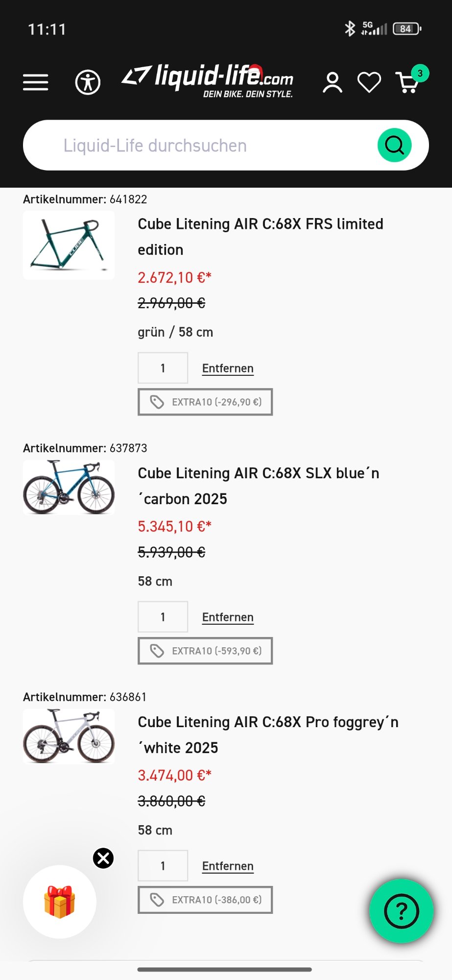View the green frame product thumbnail
Image resolution: width=452 pixels, height=980 pixels.
(x=69, y=245)
